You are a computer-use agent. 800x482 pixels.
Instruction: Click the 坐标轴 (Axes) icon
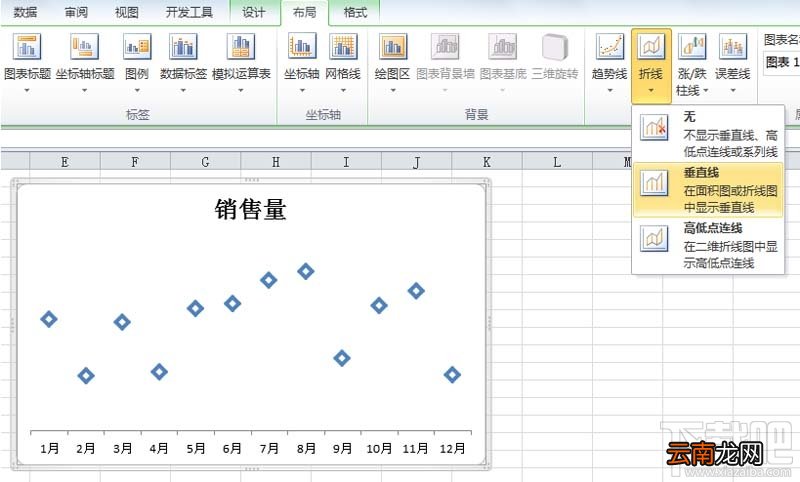click(302, 46)
